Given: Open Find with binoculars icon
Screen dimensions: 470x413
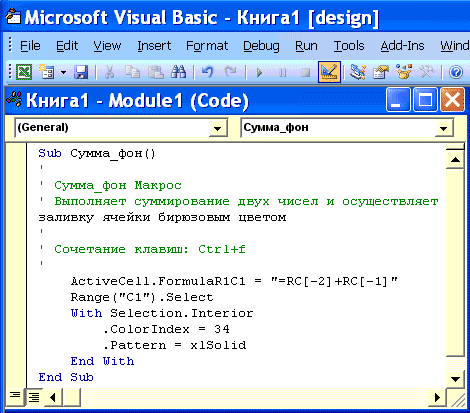Looking at the screenshot, I should click(x=179, y=72).
